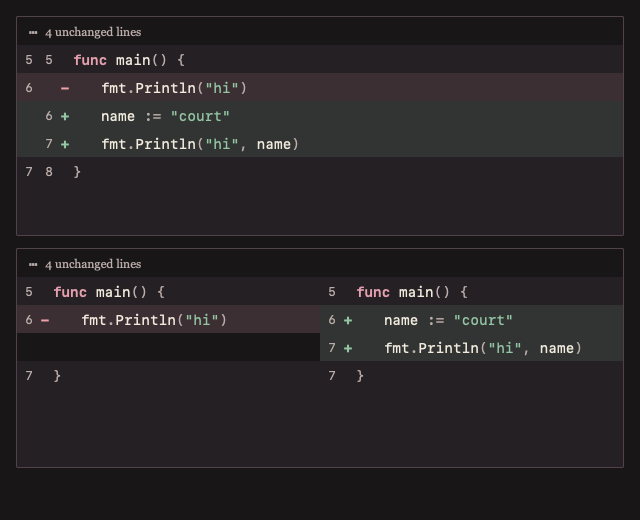
Task: Click the minus marker on the unified removed line
Action: pyautogui.click(x=65, y=88)
